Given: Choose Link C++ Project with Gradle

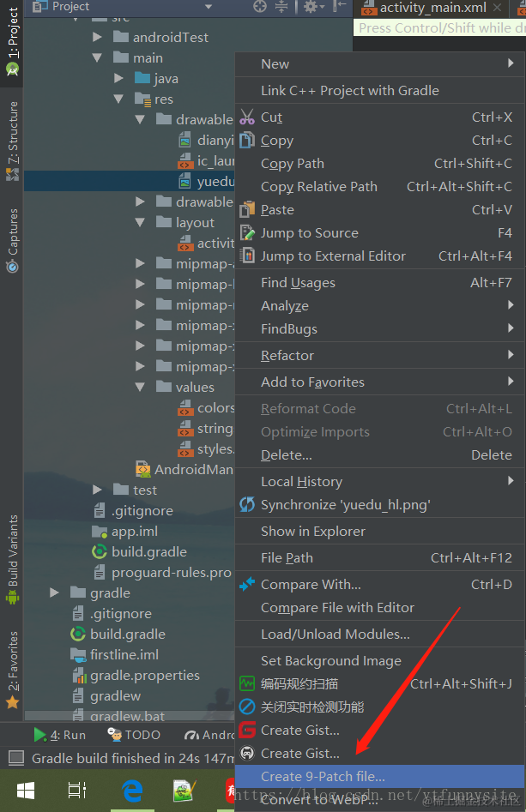Looking at the screenshot, I should (379, 91).
